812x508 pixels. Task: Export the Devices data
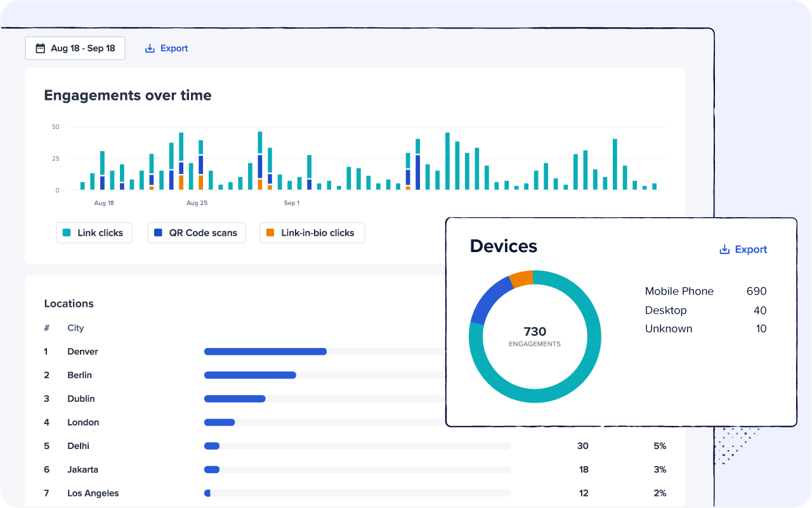(750, 250)
